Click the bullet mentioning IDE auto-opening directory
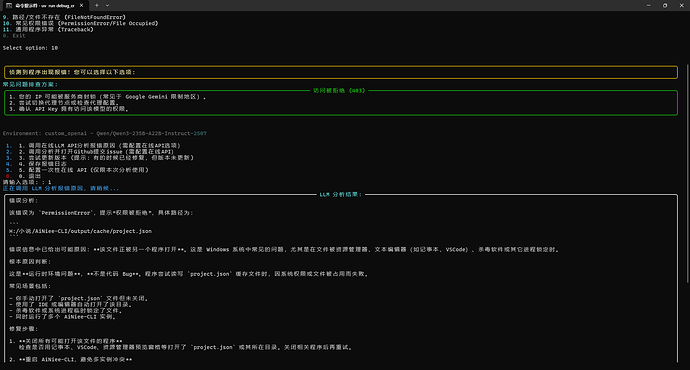Viewport: 690px width, 370px height. 71,304
